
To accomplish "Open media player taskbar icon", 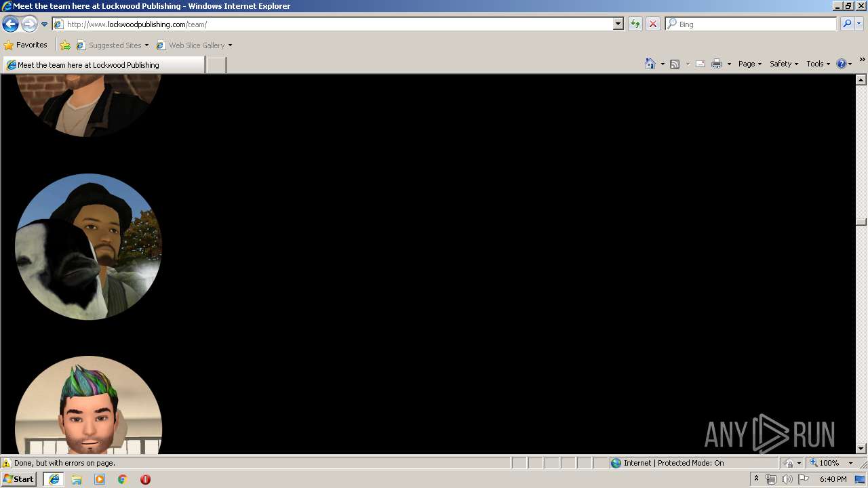I will (100, 479).
